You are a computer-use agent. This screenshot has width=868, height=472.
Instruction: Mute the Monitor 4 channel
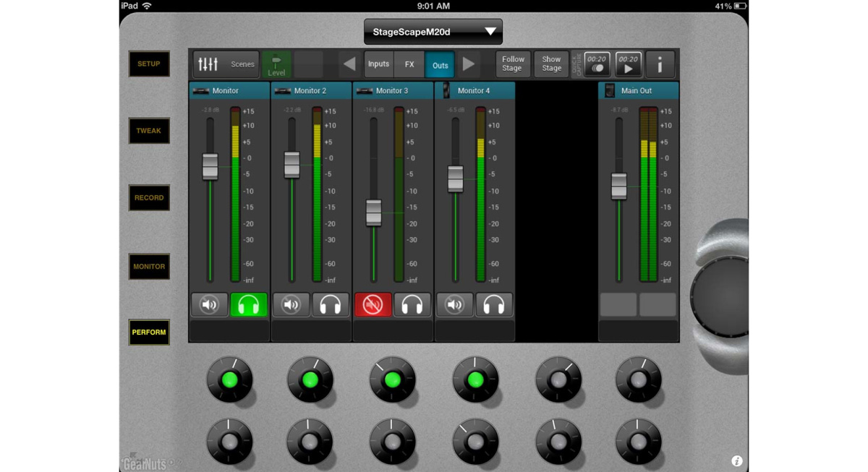[x=454, y=305]
